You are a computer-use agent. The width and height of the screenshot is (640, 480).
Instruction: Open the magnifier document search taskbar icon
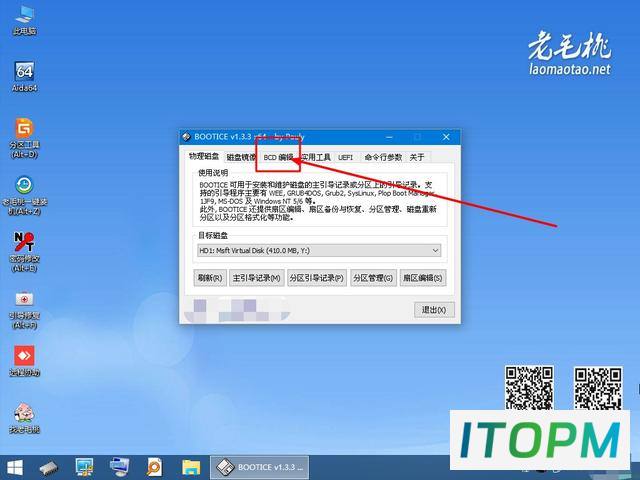[155, 467]
